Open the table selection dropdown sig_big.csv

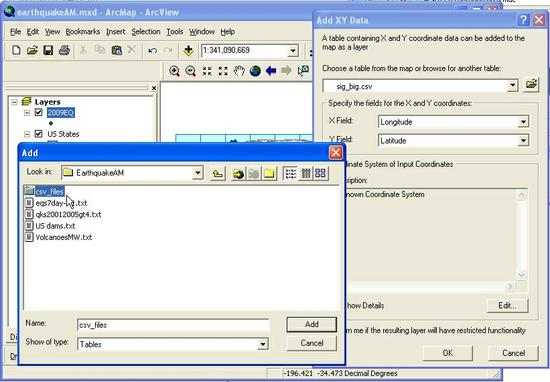pyautogui.click(x=512, y=85)
